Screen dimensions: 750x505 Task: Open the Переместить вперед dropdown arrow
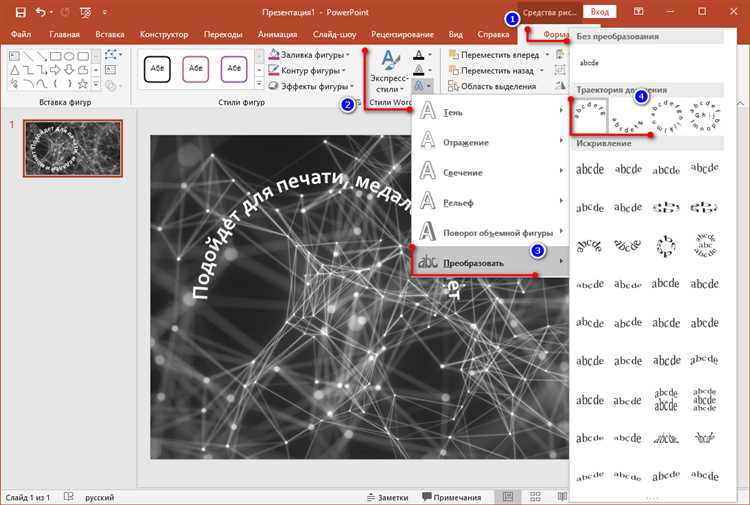[547, 55]
